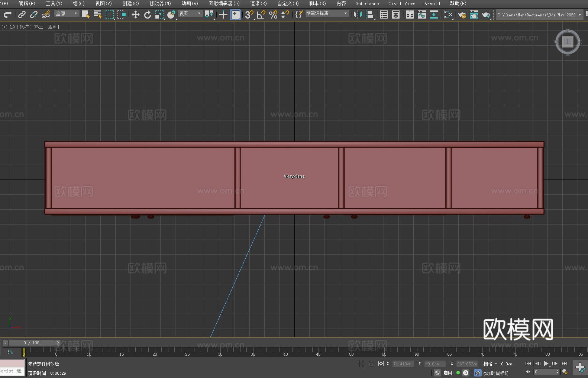Click the X coordinate field
The height and width of the screenshot is (378, 588).
pos(403,364)
